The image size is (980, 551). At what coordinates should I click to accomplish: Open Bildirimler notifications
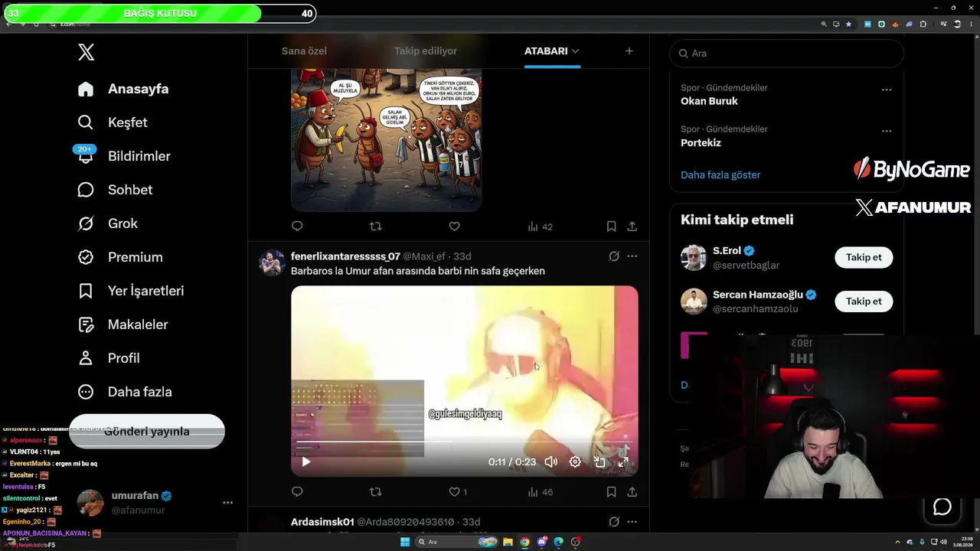coord(124,156)
